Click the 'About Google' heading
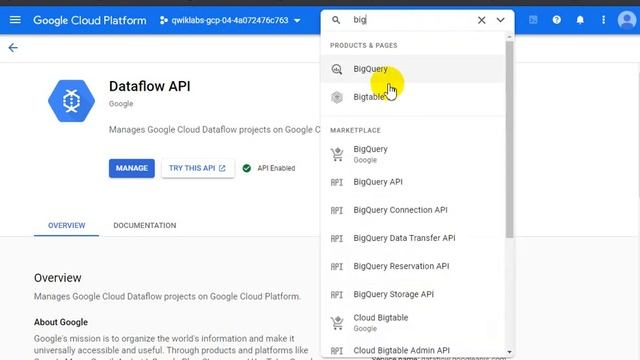640x360 pixels. click(61, 322)
